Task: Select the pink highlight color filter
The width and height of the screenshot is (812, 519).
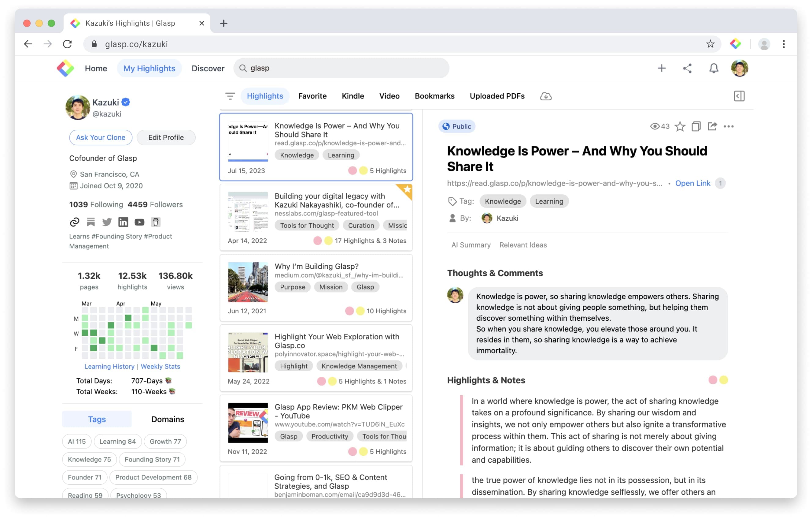Action: click(712, 380)
